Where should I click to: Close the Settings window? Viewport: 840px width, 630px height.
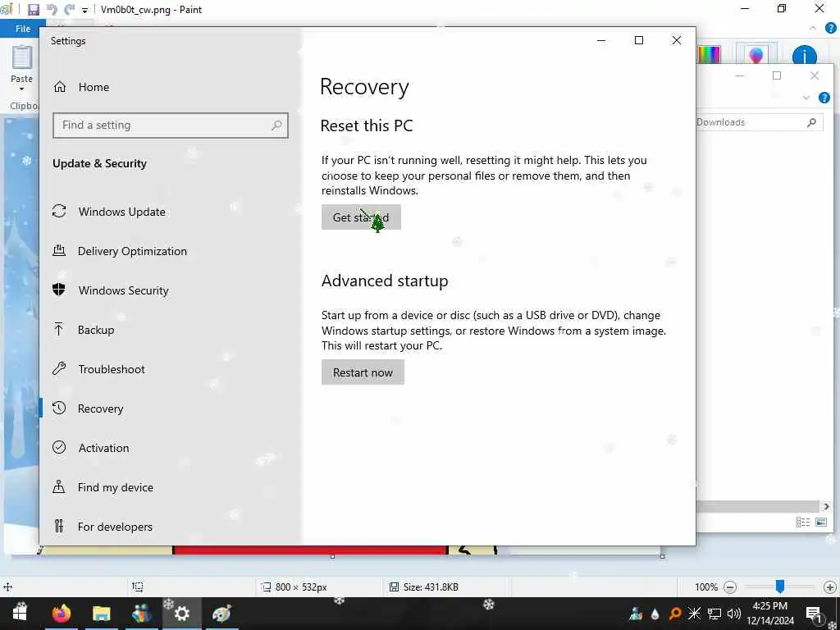pyautogui.click(x=677, y=41)
